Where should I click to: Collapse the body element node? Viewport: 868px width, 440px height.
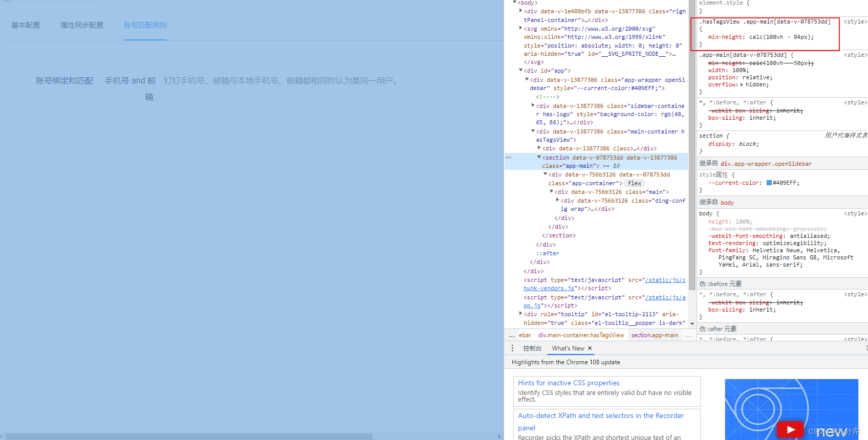point(515,3)
